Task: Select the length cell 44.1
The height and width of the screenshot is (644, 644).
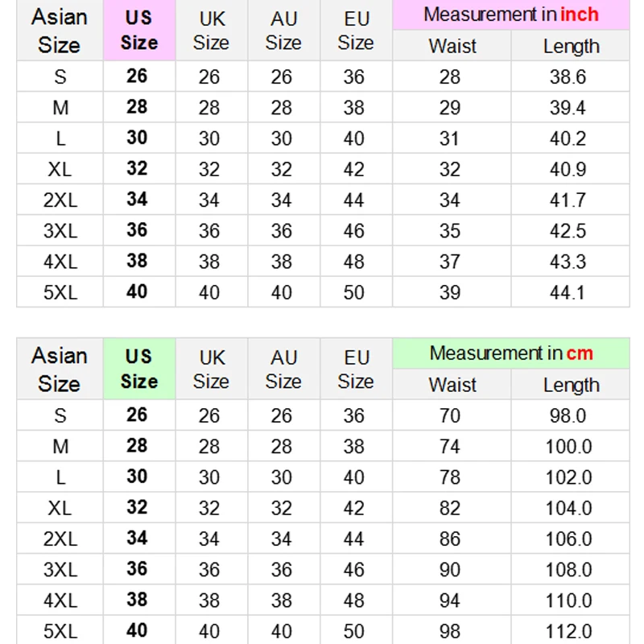Action: point(570,292)
